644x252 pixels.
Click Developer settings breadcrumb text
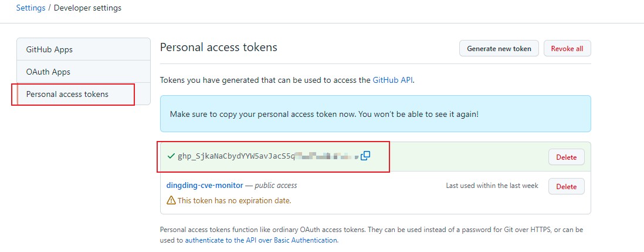87,8
